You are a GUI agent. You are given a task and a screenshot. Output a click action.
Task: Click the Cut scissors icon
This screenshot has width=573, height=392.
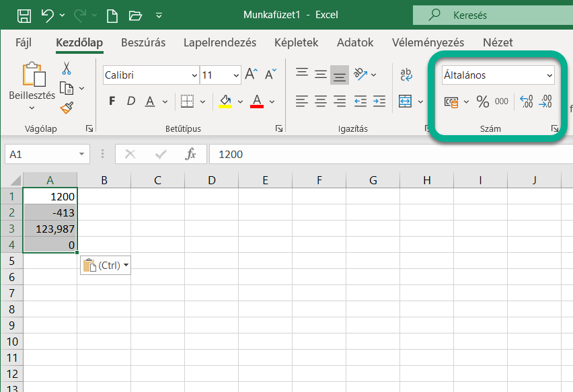[x=67, y=69]
